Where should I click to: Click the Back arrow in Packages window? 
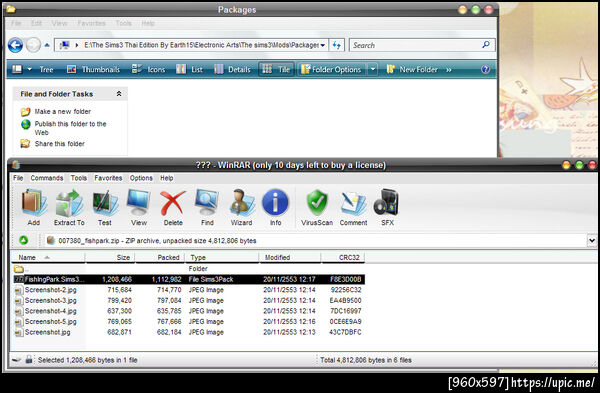(x=16, y=45)
